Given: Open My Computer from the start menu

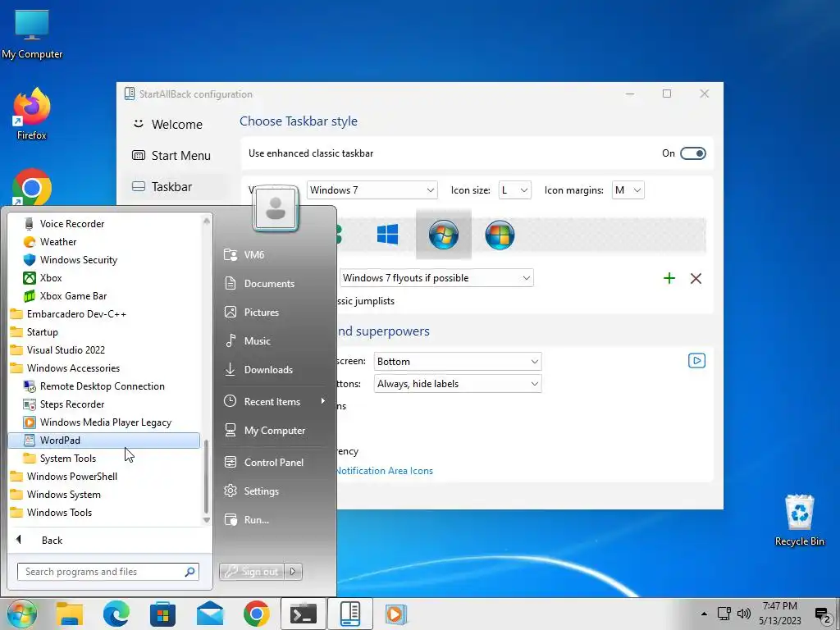Looking at the screenshot, I should [274, 430].
